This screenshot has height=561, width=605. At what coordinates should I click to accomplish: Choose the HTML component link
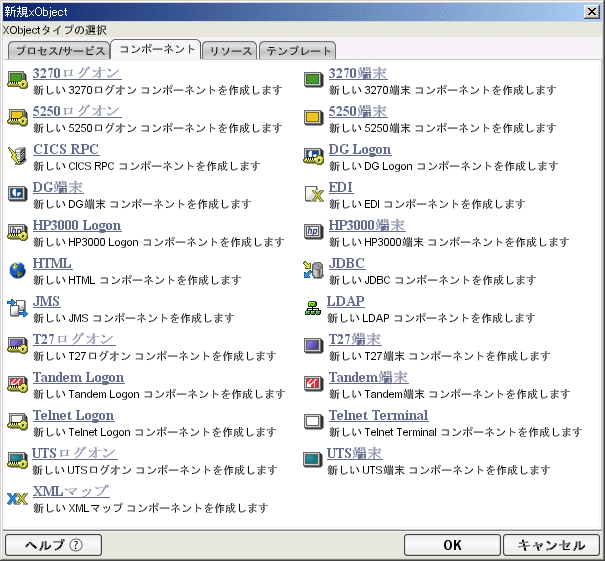[52, 263]
